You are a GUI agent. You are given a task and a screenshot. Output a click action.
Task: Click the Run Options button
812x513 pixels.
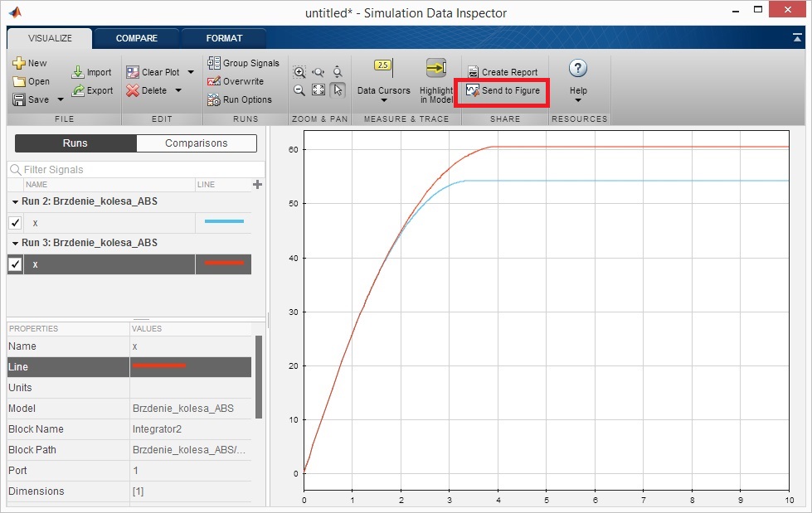(239, 99)
